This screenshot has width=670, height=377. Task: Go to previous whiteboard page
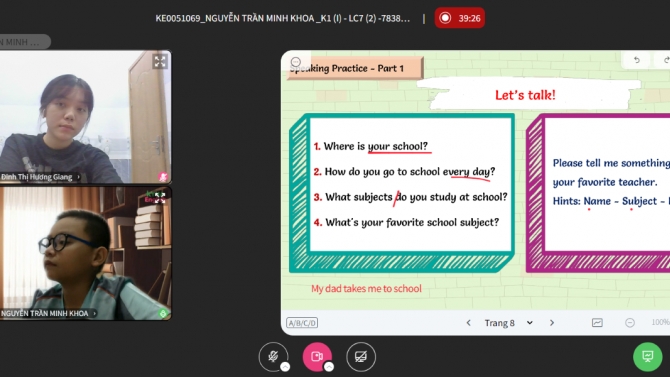pyautogui.click(x=468, y=323)
